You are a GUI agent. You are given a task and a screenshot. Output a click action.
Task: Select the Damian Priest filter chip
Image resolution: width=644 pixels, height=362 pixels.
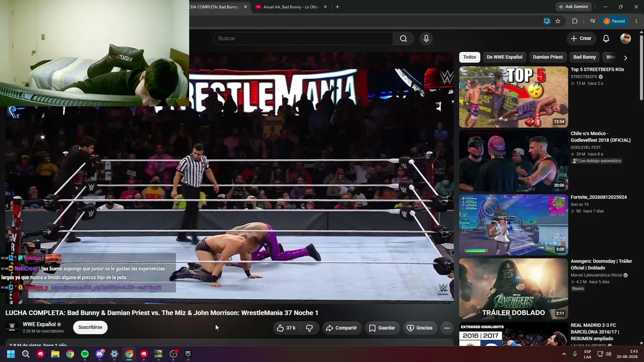coord(548,57)
